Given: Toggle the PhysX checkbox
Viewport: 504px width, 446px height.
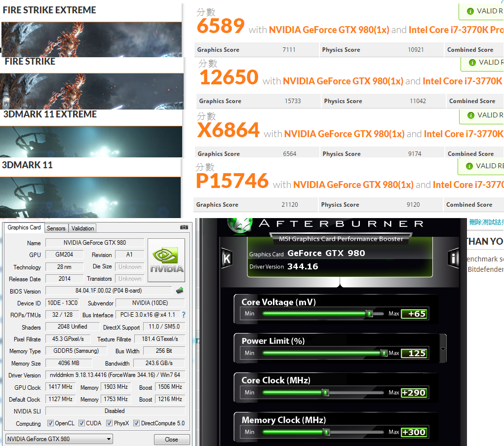Looking at the screenshot, I should pyautogui.click(x=109, y=423).
